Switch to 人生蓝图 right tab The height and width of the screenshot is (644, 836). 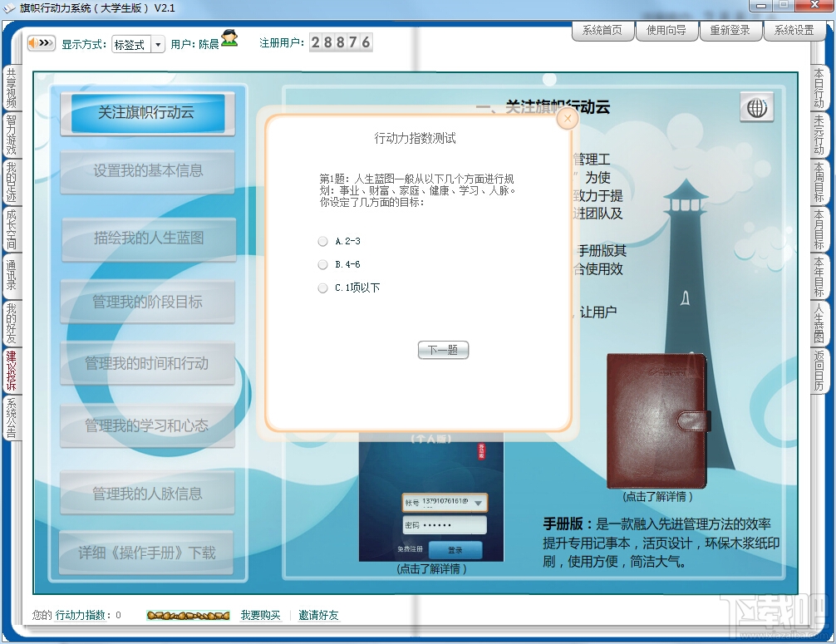[819, 323]
